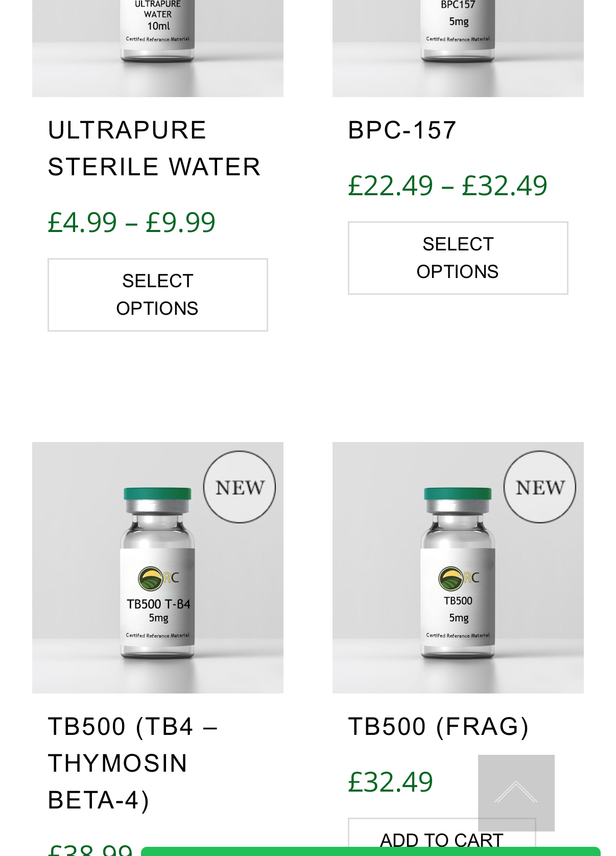Click the £32.49 price under TB500 (Frag)
The height and width of the screenshot is (856, 616).
click(391, 782)
